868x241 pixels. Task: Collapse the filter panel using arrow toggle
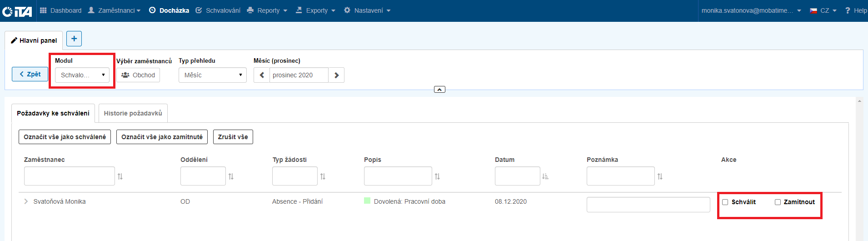coord(439,90)
